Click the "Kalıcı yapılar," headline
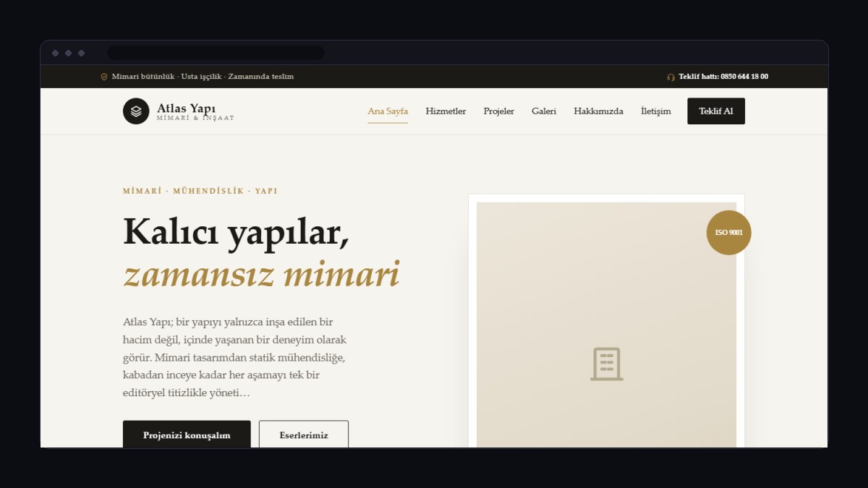The height and width of the screenshot is (488, 868). pyautogui.click(x=237, y=233)
